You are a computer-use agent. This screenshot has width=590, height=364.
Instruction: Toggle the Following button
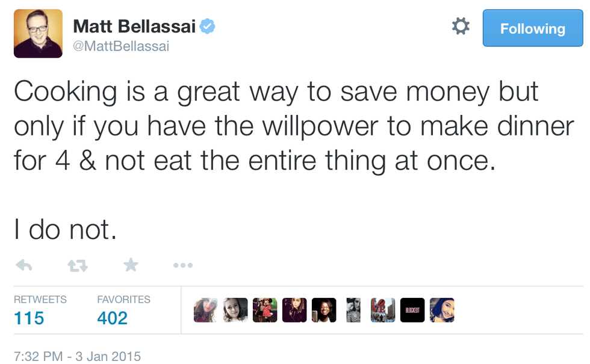point(533,28)
